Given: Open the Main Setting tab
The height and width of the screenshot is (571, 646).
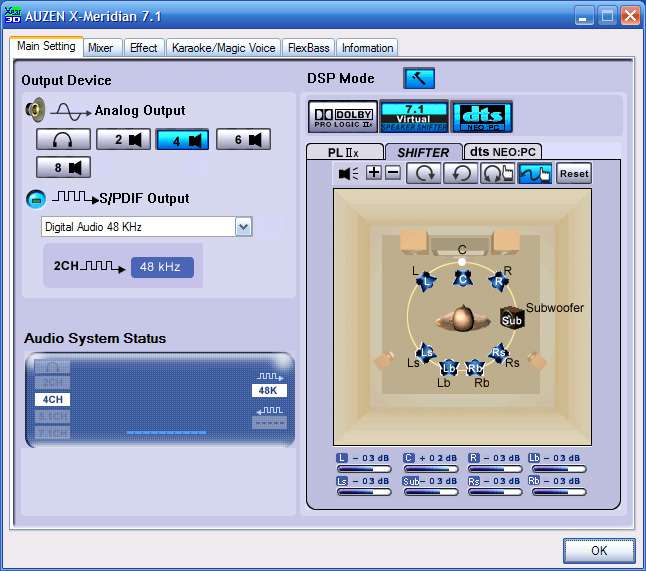Looking at the screenshot, I should 46,46.
